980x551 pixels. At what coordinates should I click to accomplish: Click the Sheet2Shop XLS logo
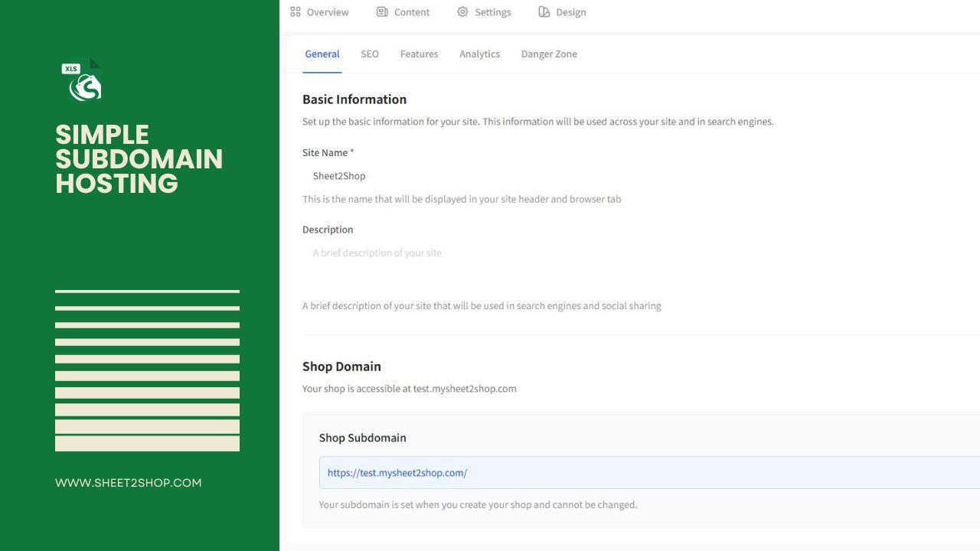(x=82, y=80)
